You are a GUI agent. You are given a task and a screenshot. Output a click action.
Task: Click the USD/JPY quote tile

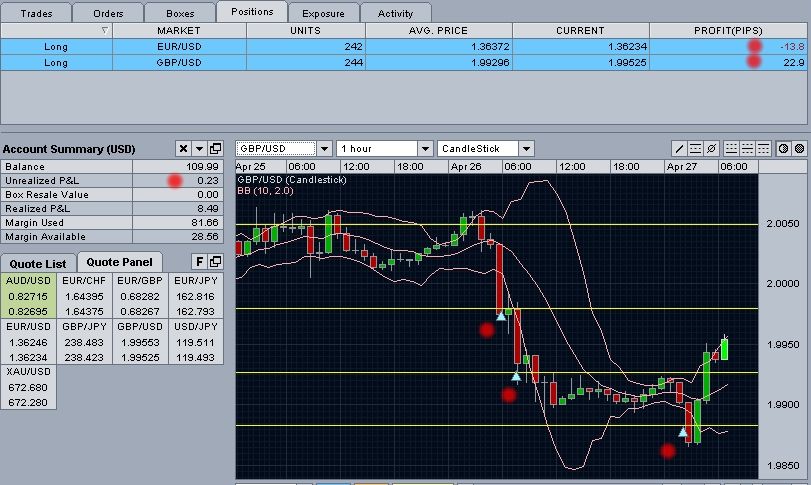pos(196,342)
